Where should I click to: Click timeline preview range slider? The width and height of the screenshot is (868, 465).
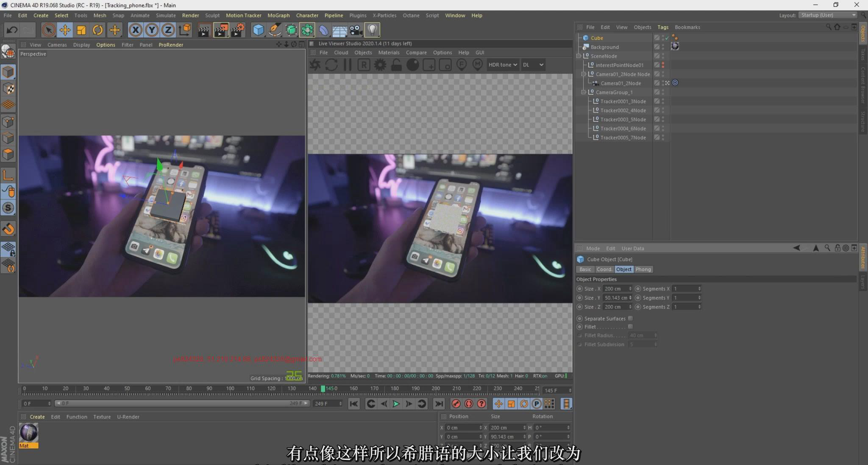pyautogui.click(x=182, y=403)
